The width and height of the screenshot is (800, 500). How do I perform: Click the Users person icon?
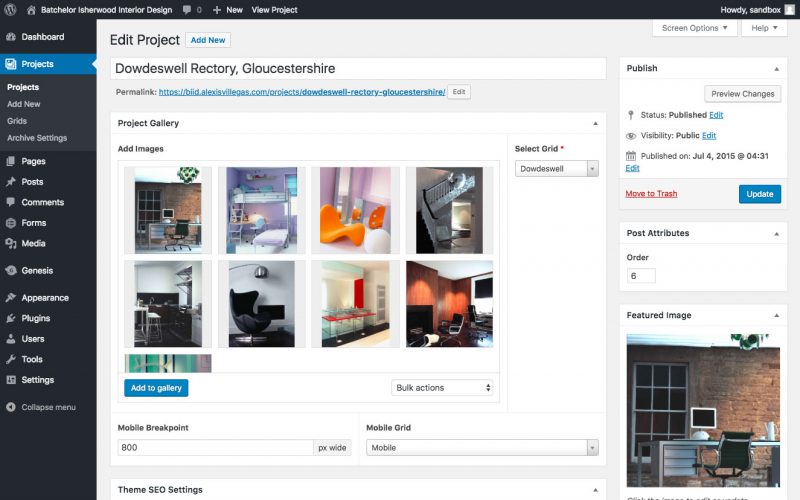(11, 339)
